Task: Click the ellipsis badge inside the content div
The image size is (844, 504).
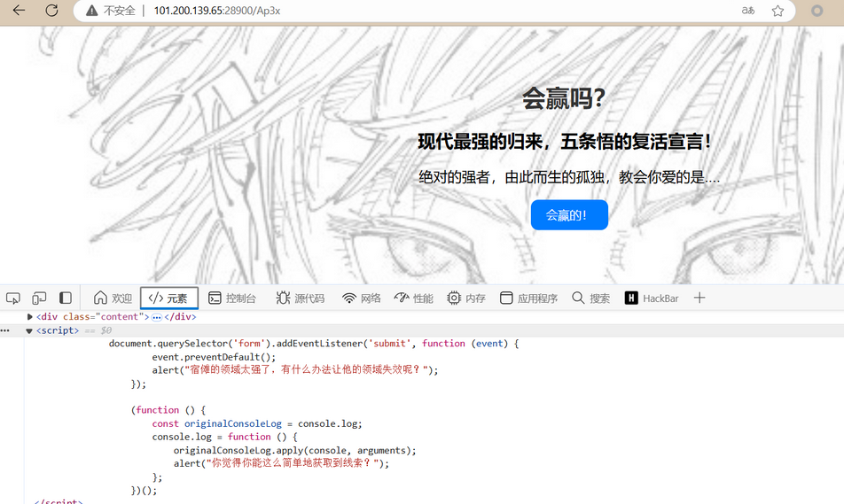Action: coord(157,317)
